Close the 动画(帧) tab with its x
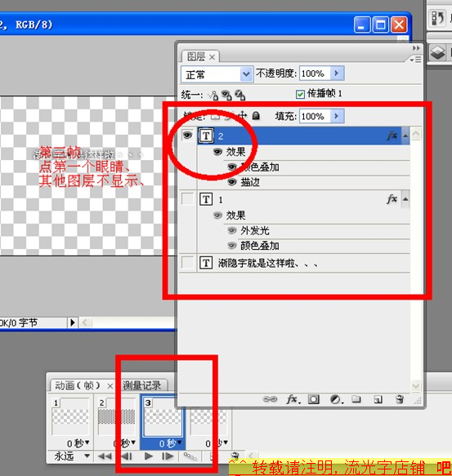Image resolution: width=452 pixels, height=476 pixels. point(110,386)
